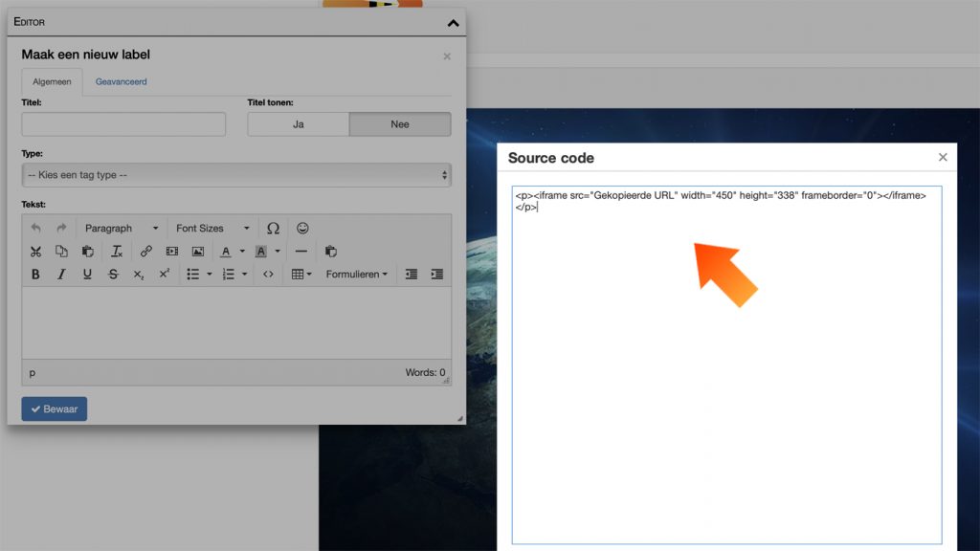Expand bullet list style options arrow
Image resolution: width=980 pixels, height=551 pixels.
pos(210,275)
